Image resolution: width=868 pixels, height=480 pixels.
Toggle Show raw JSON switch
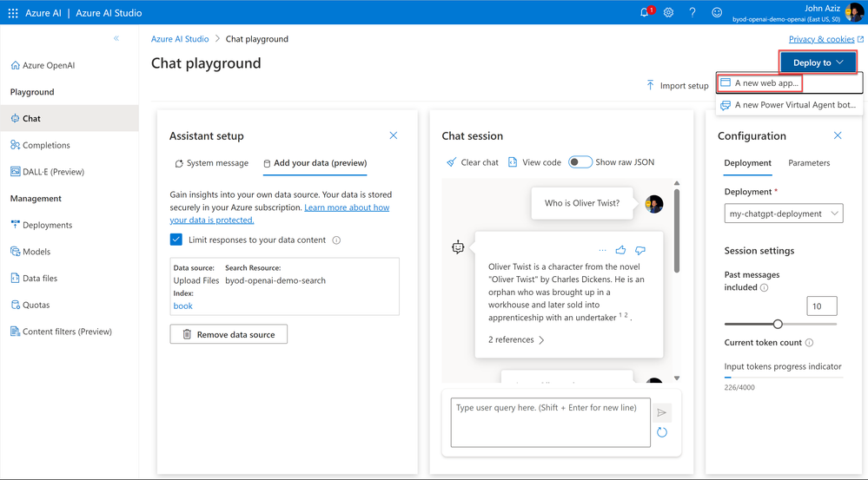click(580, 162)
